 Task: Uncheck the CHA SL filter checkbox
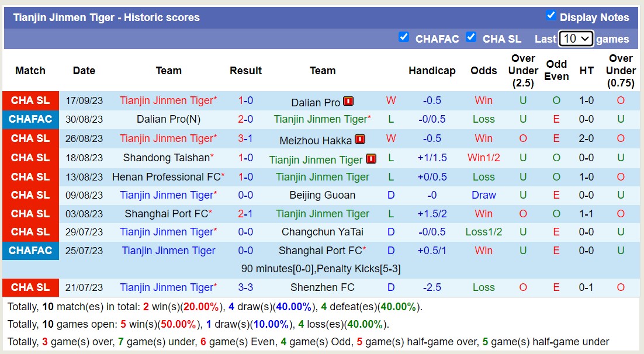pos(471,37)
